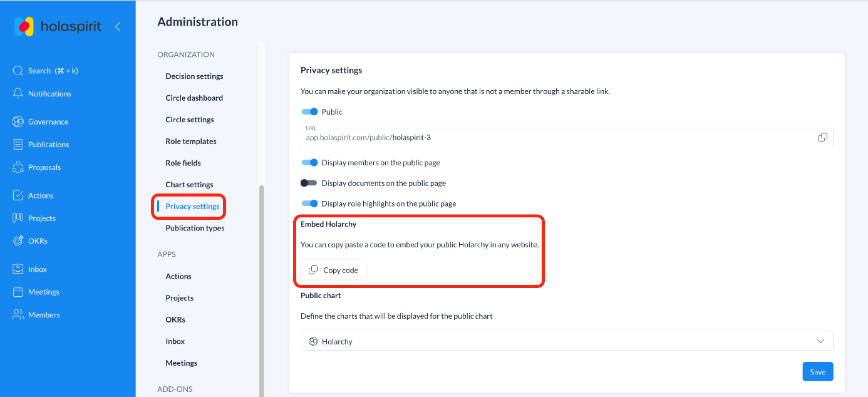This screenshot has width=868, height=397.
Task: Select Privacy settings in Organization list
Action: (x=192, y=207)
